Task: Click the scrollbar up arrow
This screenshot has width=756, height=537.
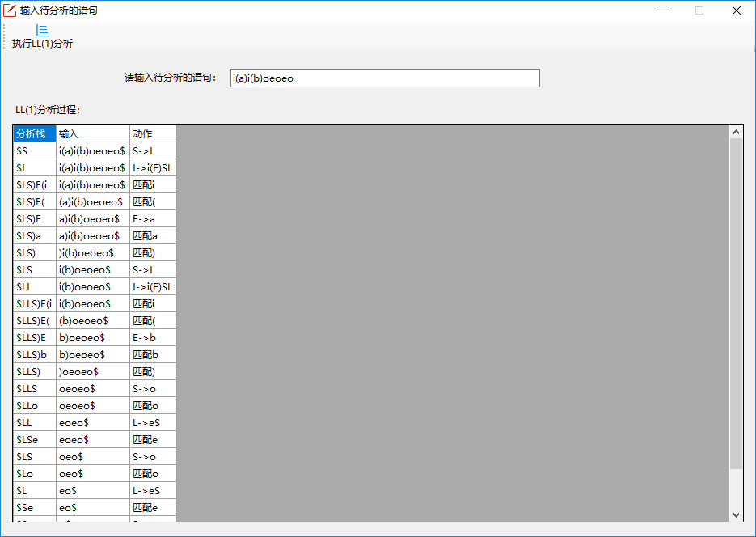Action: click(736, 132)
